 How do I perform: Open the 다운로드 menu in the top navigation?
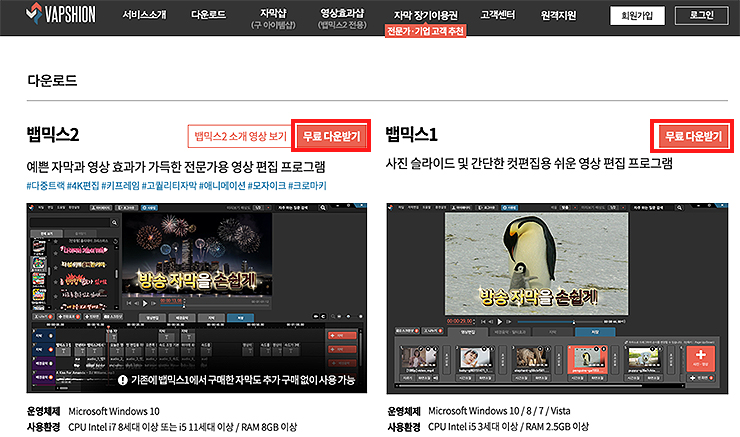pos(208,15)
